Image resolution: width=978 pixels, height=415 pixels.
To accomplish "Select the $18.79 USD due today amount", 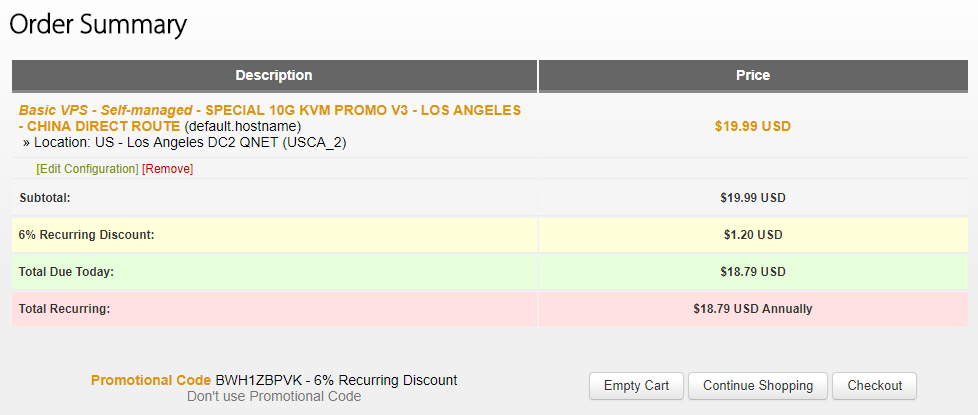I will click(753, 272).
